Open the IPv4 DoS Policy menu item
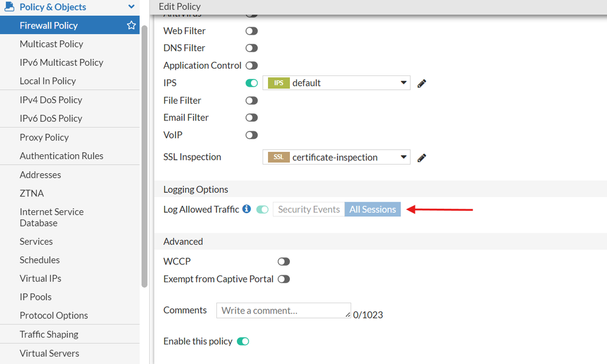Screen dimensions: 607x364 point(51,100)
